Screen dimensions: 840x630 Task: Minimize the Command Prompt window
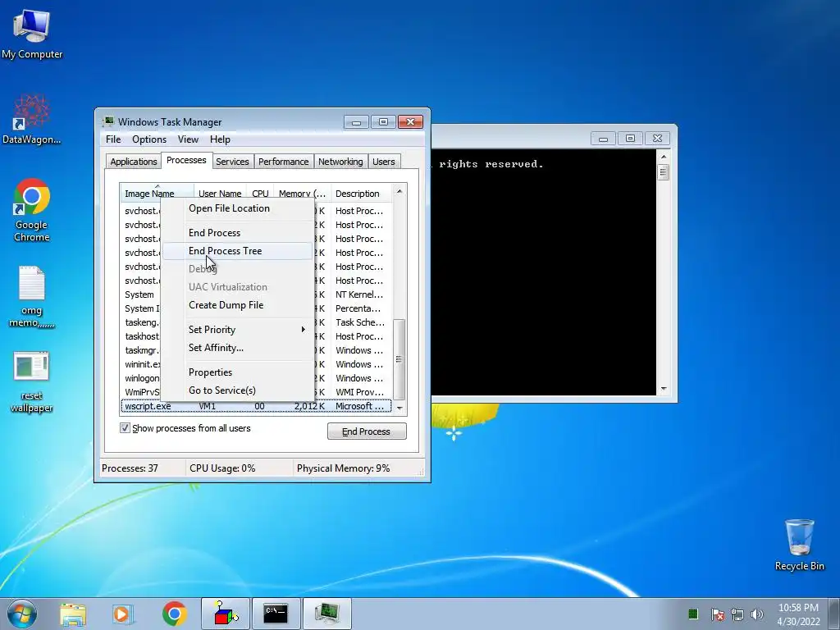[603, 138]
